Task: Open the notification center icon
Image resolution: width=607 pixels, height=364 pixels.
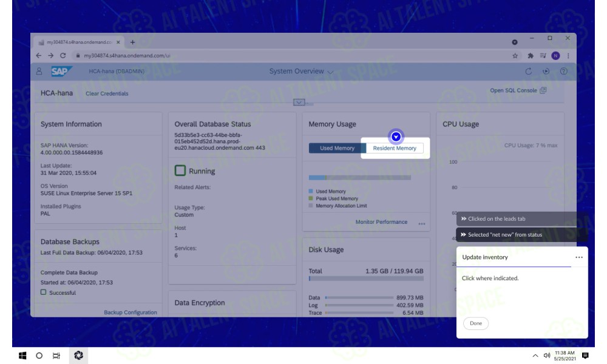Action: coord(585,356)
